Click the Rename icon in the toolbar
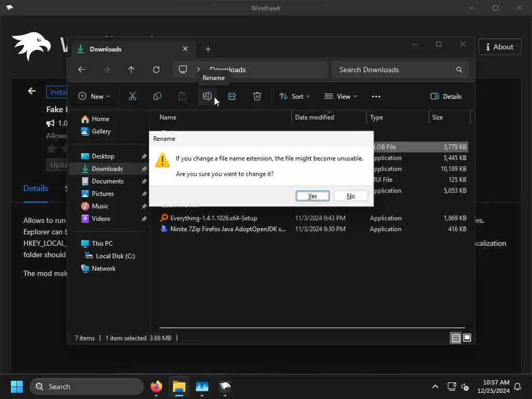Screen dimensions: 532x399 pyautogui.click(x=207, y=96)
